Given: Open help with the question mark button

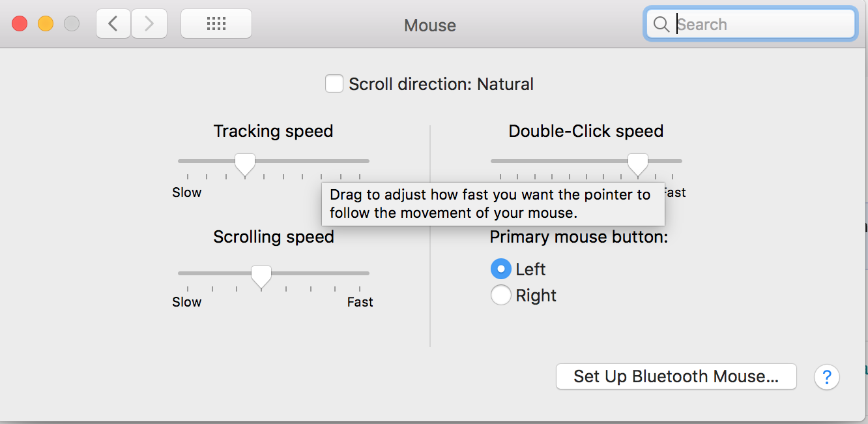Looking at the screenshot, I should click(x=826, y=376).
